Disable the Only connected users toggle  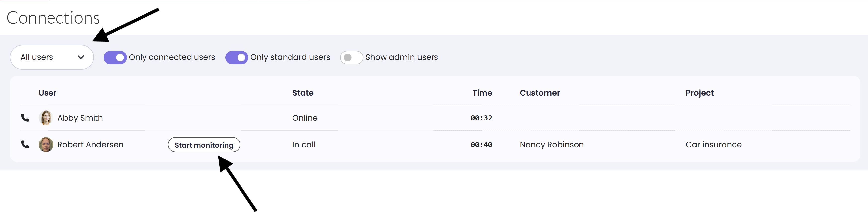115,58
